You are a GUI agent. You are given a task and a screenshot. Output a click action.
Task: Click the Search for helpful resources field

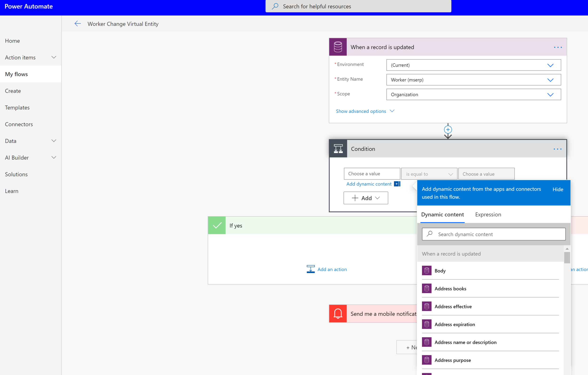[x=358, y=6]
